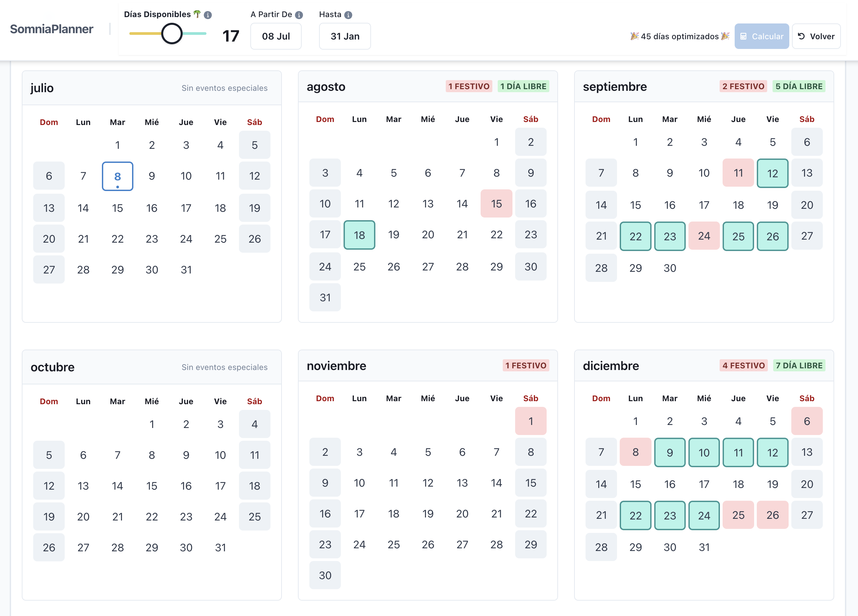858x616 pixels.
Task: Deselect September 12 as día libre
Action: pos(773,173)
